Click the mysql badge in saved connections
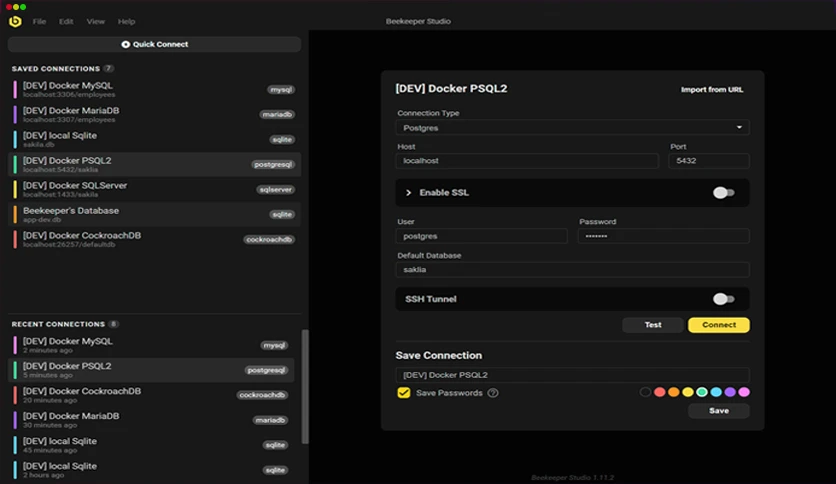 (x=281, y=90)
